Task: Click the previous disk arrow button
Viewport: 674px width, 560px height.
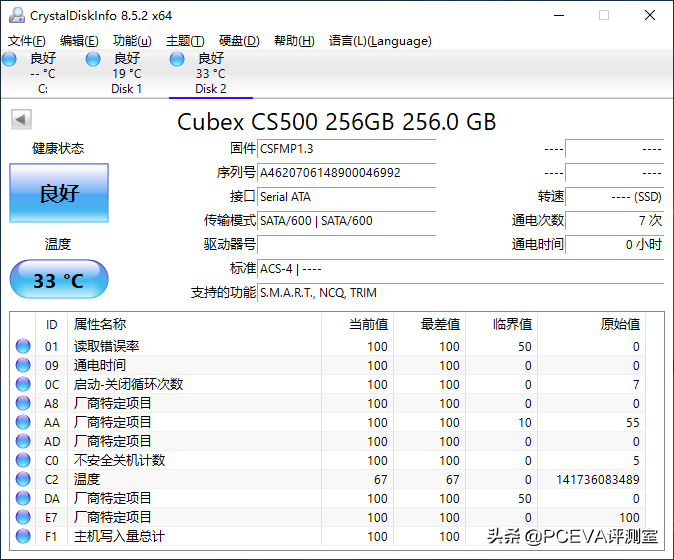Action: tap(20, 120)
